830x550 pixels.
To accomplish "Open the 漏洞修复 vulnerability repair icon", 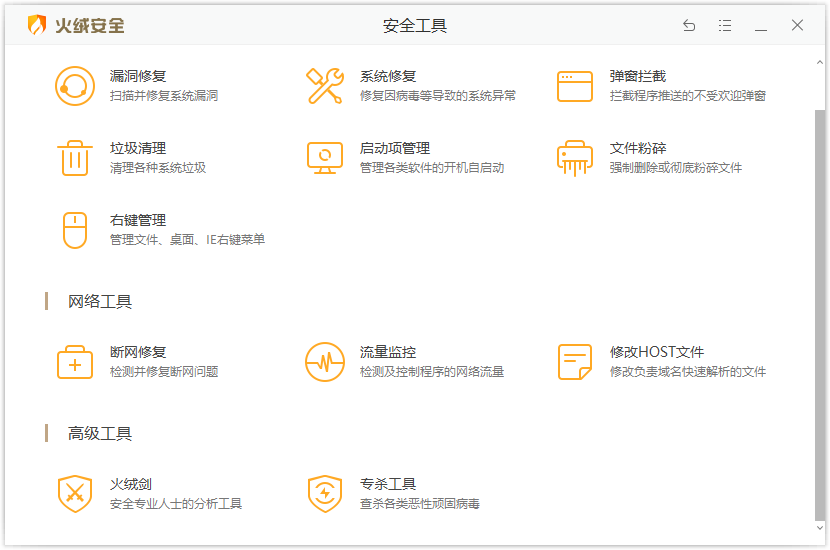I will point(74,86).
